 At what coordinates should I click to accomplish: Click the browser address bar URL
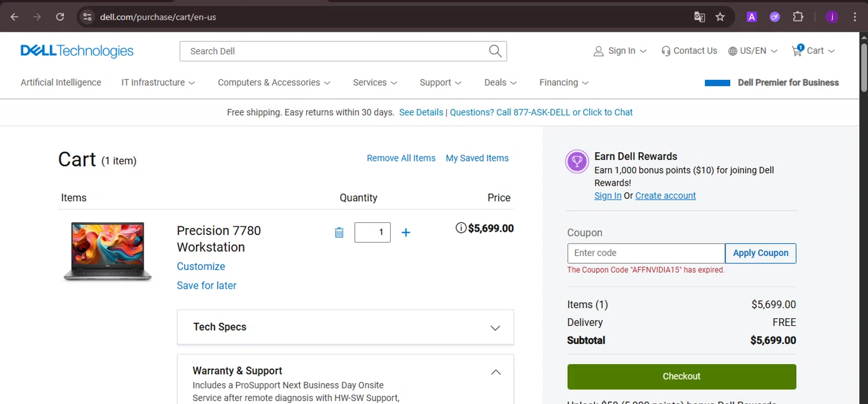point(158,17)
